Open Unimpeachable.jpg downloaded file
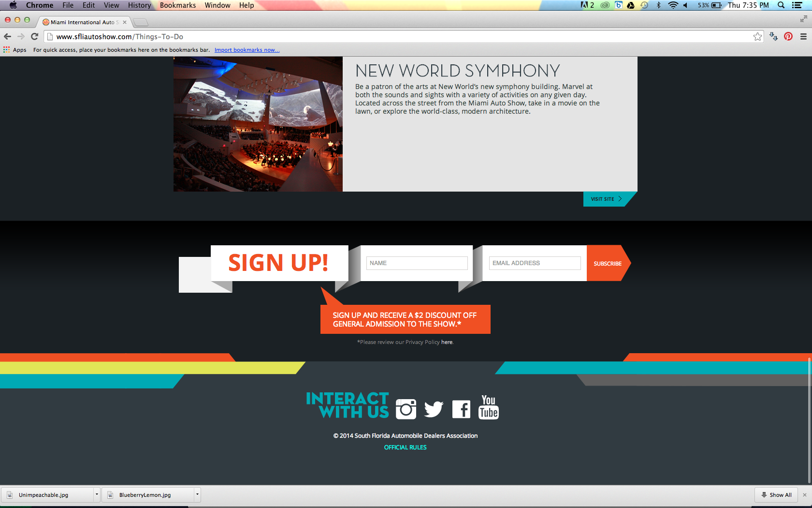The height and width of the screenshot is (508, 812). tap(47, 494)
